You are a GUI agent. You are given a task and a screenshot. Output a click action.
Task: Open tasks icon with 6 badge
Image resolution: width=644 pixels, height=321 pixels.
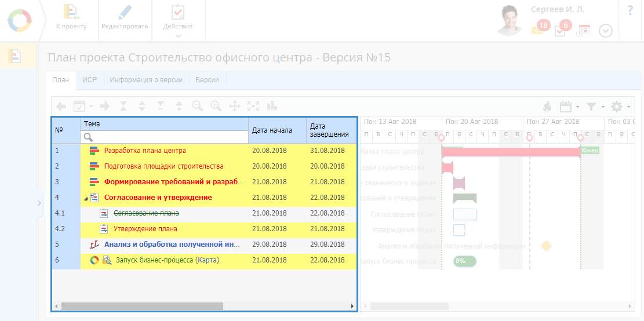click(561, 30)
